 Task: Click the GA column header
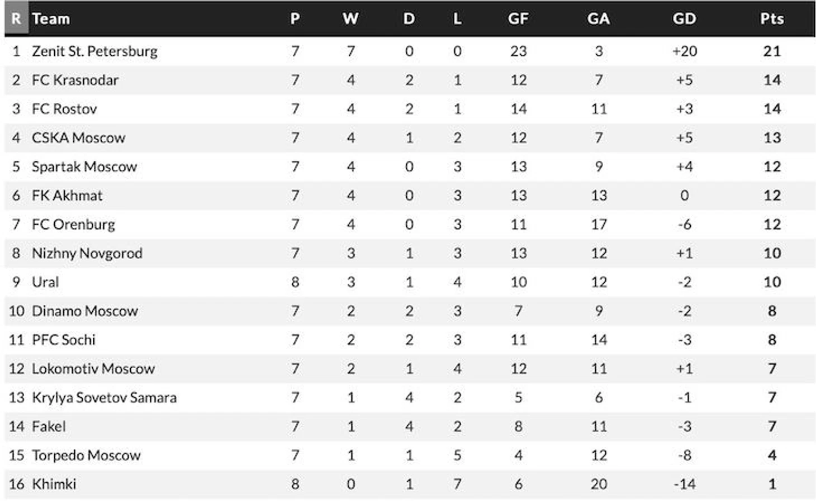(598, 18)
